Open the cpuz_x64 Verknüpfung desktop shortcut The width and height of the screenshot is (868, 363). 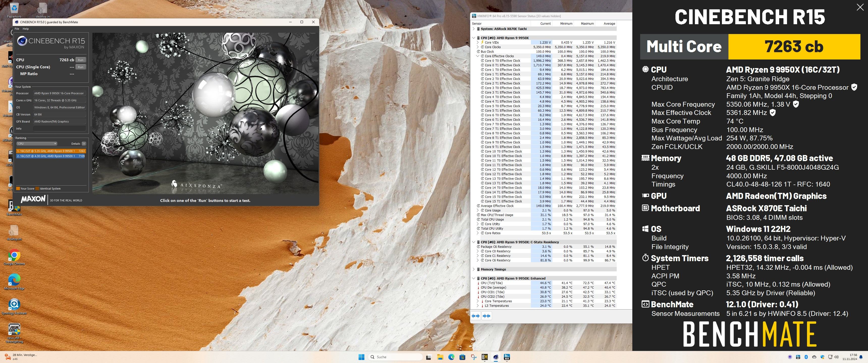click(x=14, y=333)
